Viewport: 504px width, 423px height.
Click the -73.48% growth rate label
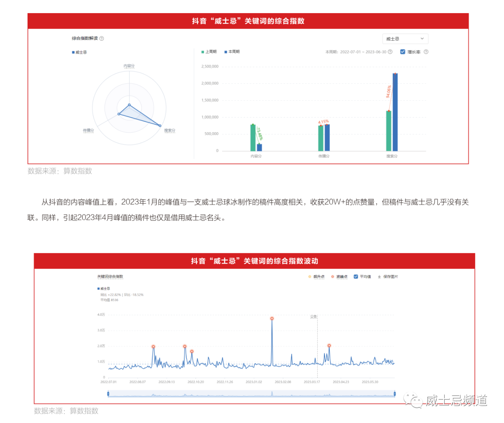pyautogui.click(x=259, y=134)
